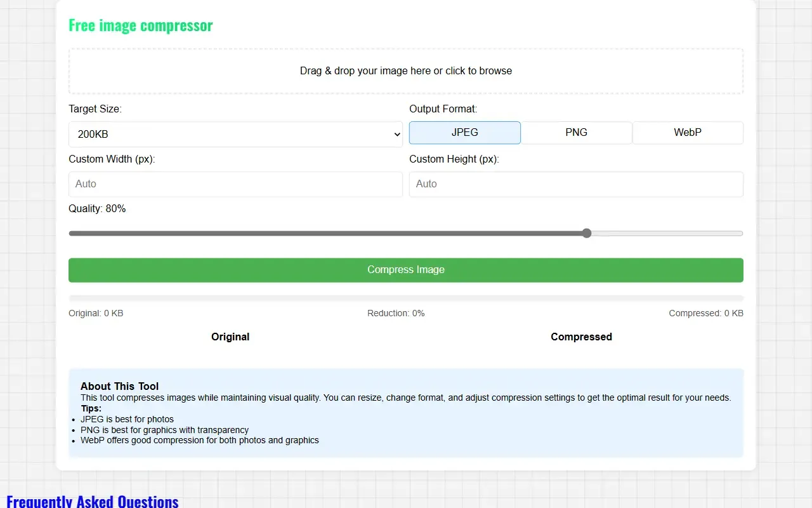Click the compression progress bar
812x508 pixels.
406,298
